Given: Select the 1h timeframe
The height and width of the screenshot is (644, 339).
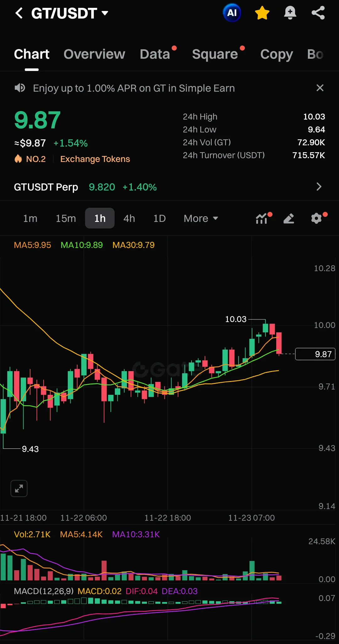Looking at the screenshot, I should 100,218.
